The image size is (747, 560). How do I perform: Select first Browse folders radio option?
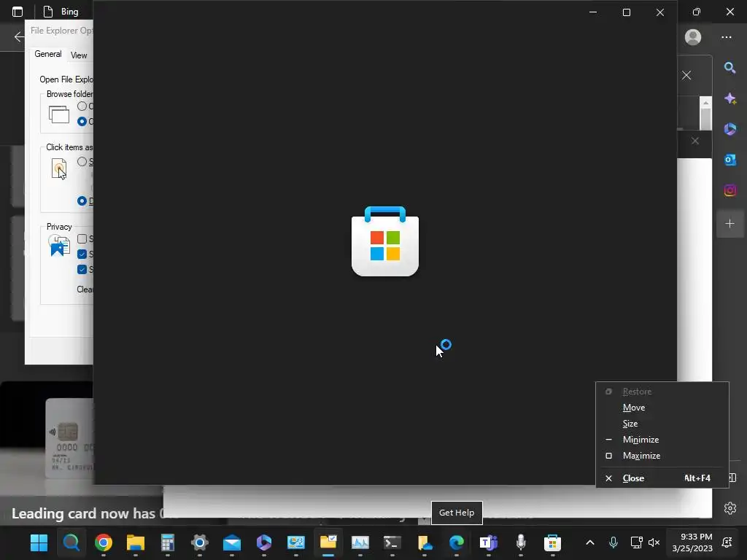(82, 106)
